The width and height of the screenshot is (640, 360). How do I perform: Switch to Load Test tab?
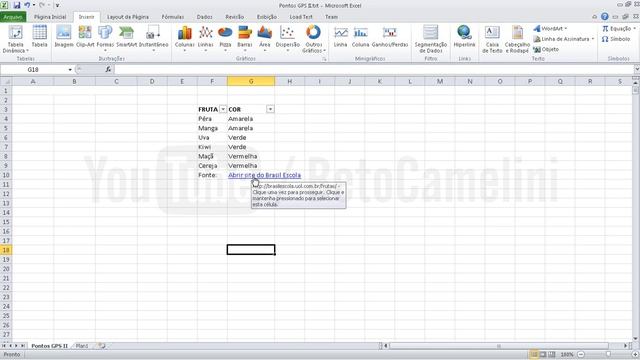(x=301, y=17)
